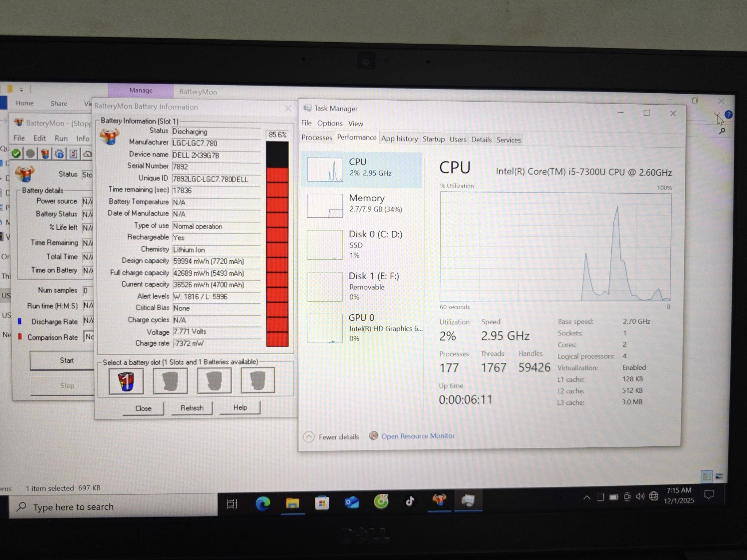Viewport: 747px width, 560px height.
Task: Select GPU 0 in performance sidebar
Action: click(x=361, y=328)
